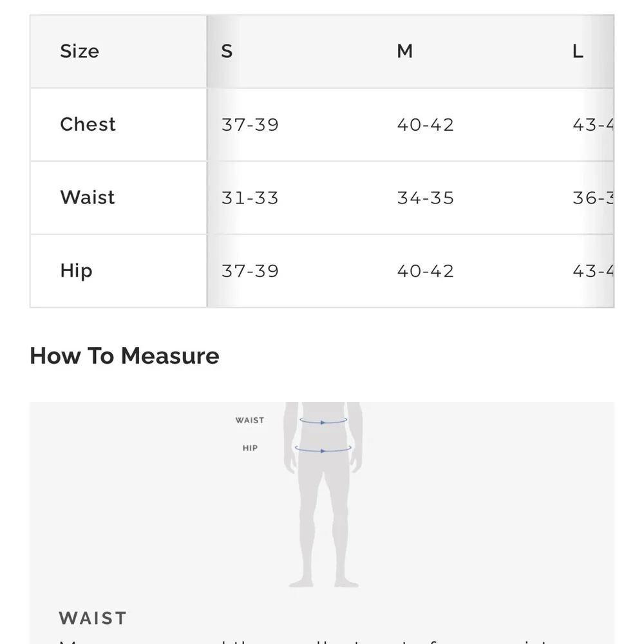Click the How To Measure heading

click(x=124, y=355)
